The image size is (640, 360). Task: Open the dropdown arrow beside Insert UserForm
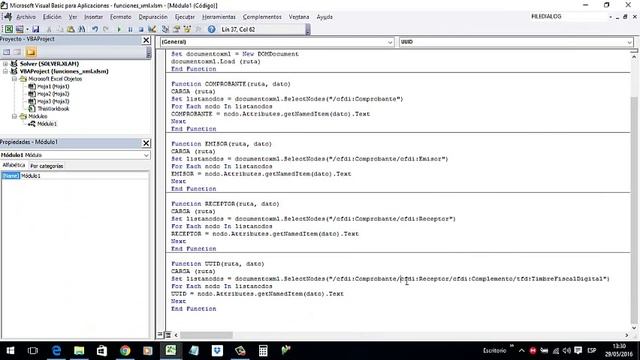click(27, 29)
